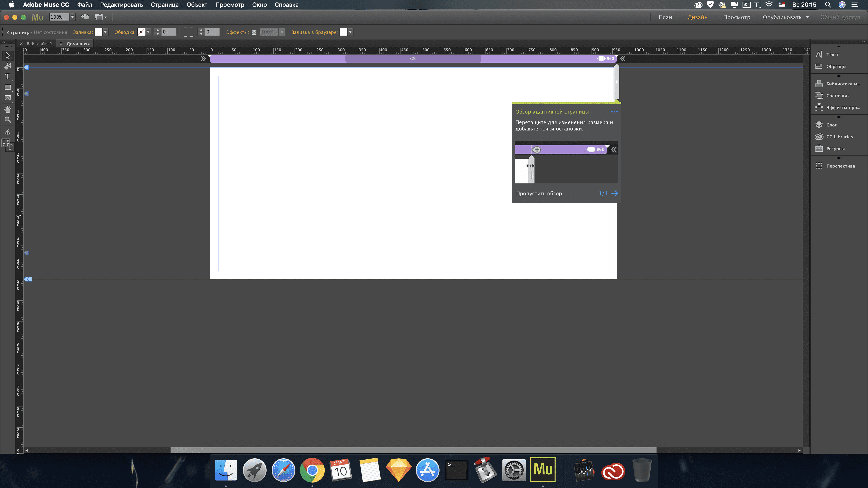The image size is (868, 488).
Task: Enable the selection tool in toolbar
Action: click(x=7, y=55)
